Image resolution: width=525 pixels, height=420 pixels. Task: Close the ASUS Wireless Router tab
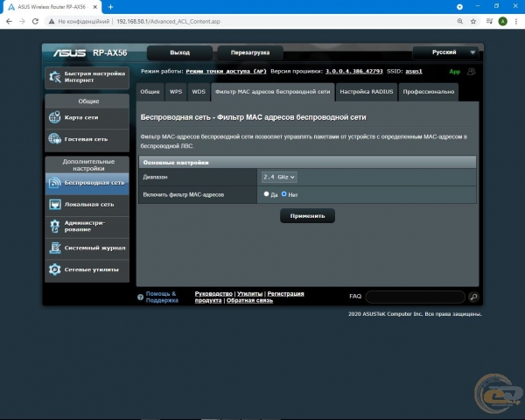[95, 7]
